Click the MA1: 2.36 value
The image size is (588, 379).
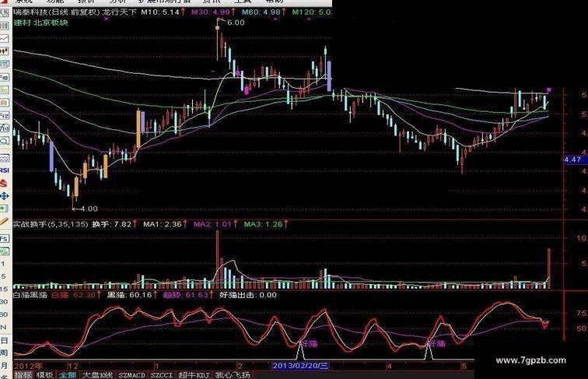[x=163, y=224]
